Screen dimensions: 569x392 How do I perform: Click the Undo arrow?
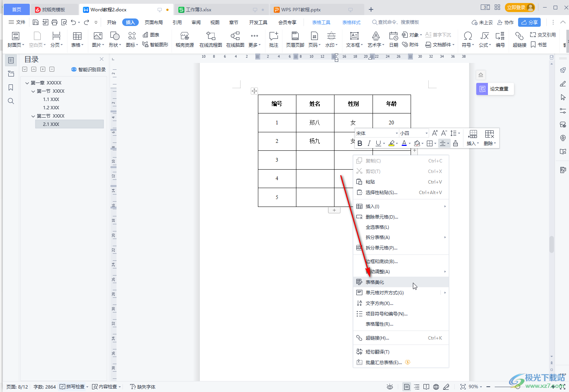(73, 22)
